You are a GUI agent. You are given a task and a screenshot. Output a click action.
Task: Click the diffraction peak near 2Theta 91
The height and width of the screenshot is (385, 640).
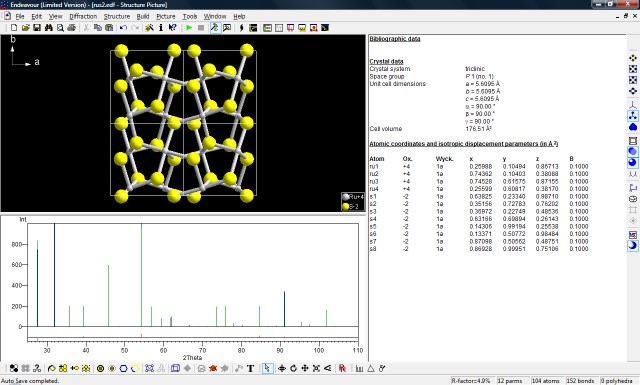point(284,309)
